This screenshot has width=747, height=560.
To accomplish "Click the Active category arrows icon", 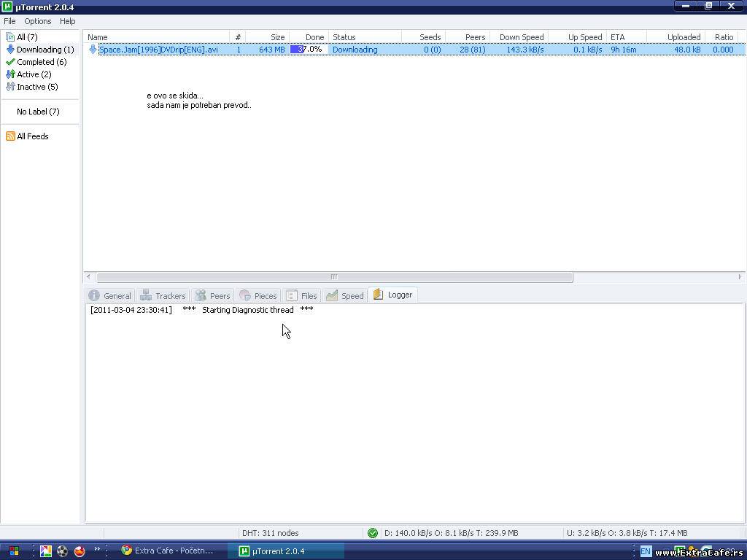I will tap(10, 74).
